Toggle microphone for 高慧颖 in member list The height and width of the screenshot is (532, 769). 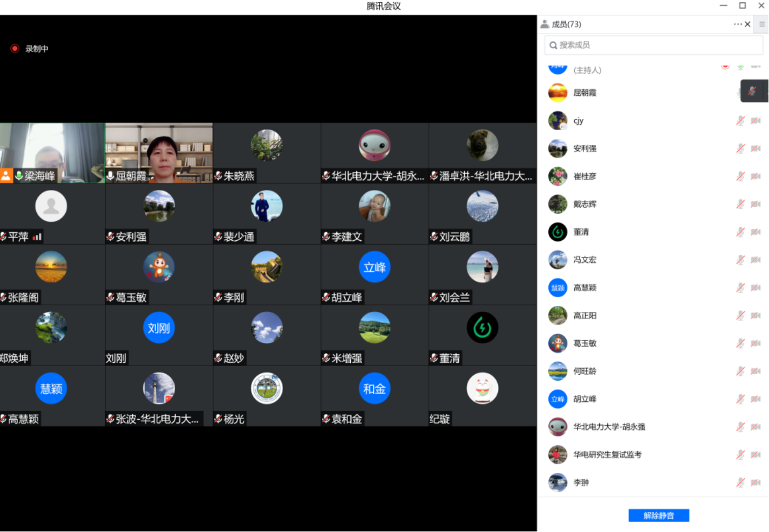[740, 287]
